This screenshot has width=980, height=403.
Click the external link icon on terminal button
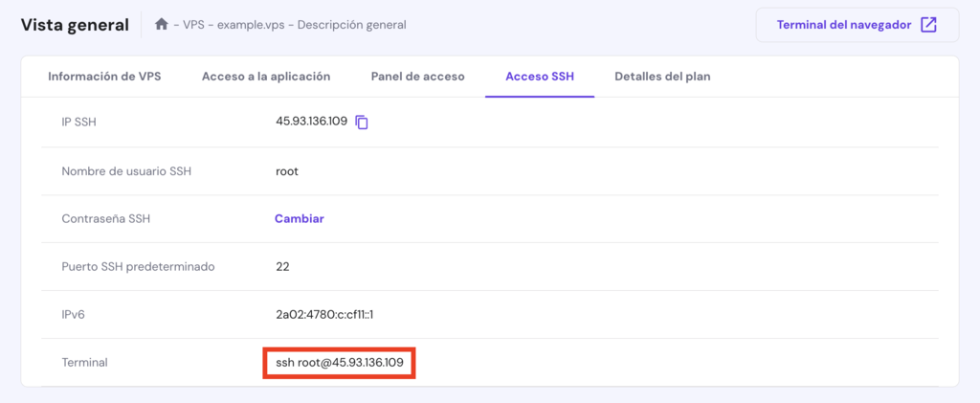pos(928,25)
